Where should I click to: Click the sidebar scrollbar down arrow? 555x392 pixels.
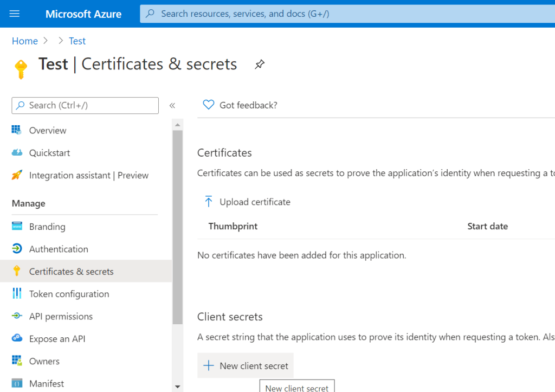point(178,387)
